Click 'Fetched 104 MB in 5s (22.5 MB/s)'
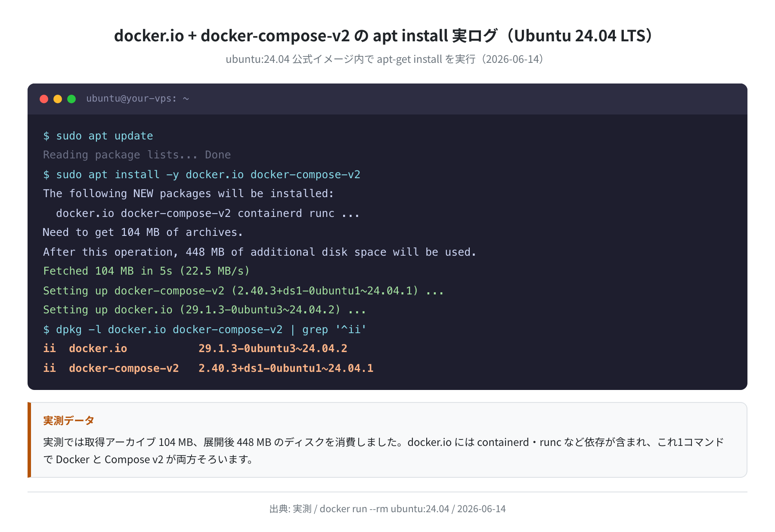 point(146,271)
